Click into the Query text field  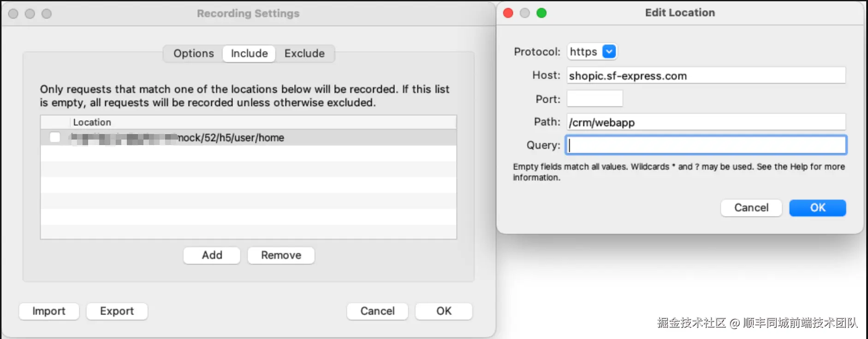pos(706,145)
